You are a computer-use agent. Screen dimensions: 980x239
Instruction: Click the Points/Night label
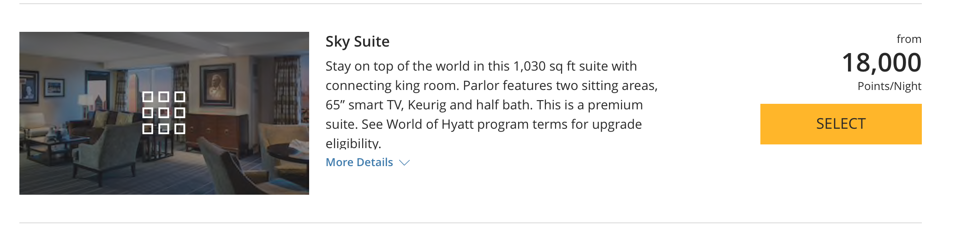[x=889, y=86]
